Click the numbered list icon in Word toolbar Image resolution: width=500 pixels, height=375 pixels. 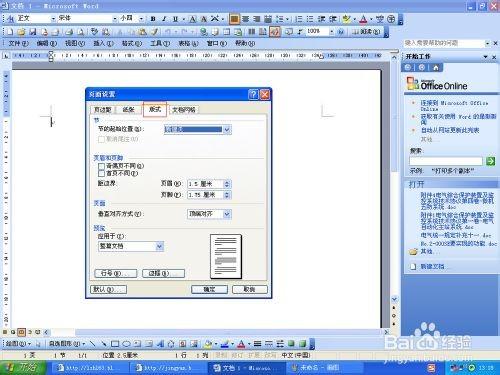pos(299,19)
